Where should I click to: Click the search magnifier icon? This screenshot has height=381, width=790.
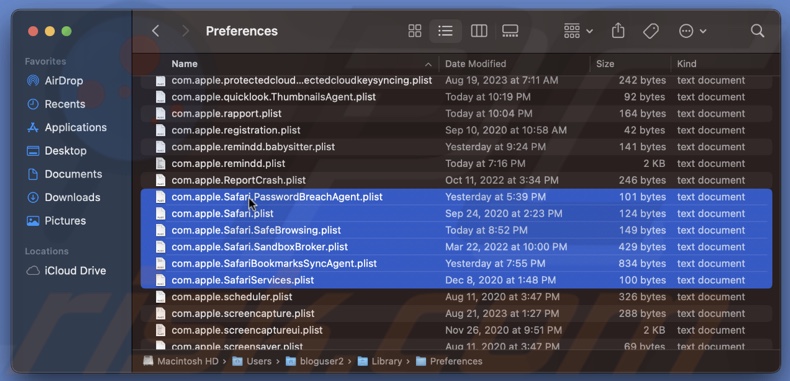(757, 31)
